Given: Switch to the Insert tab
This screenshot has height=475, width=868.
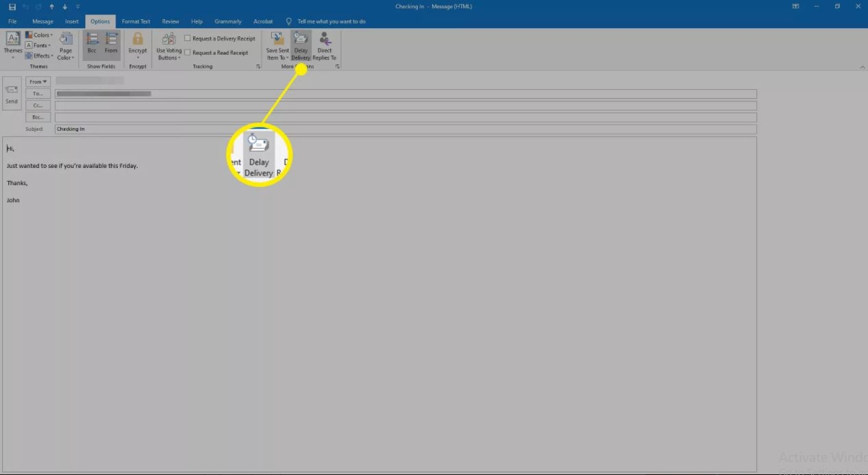Looking at the screenshot, I should point(72,21).
